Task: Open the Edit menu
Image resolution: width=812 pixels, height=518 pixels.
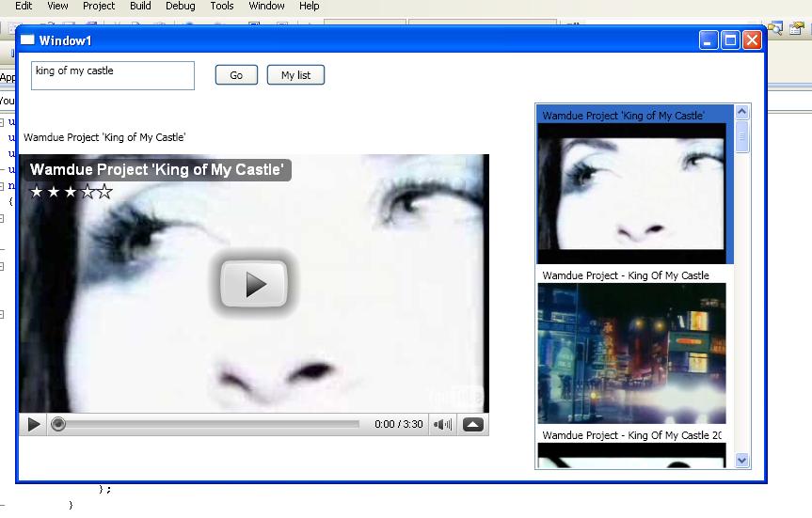Action: 24,6
